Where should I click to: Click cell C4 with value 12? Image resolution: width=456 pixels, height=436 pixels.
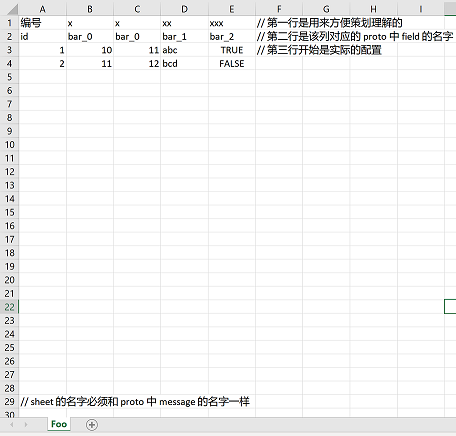(137, 63)
